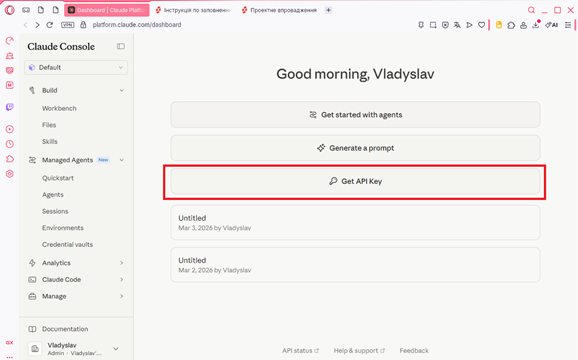Viewport: 578px width, 360px height.
Task: Open Sessions in the sidebar
Action: pos(55,211)
